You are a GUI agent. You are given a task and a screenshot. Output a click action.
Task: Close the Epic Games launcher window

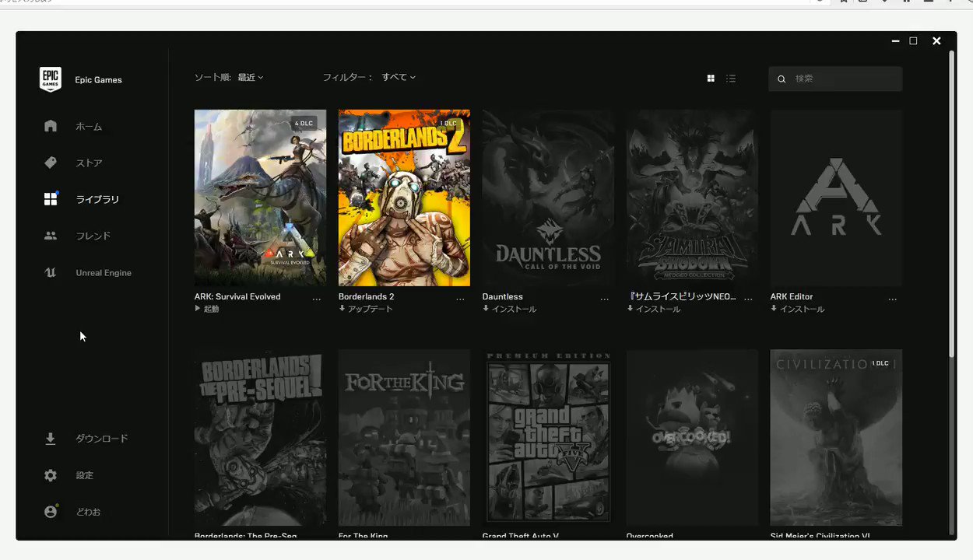[936, 41]
